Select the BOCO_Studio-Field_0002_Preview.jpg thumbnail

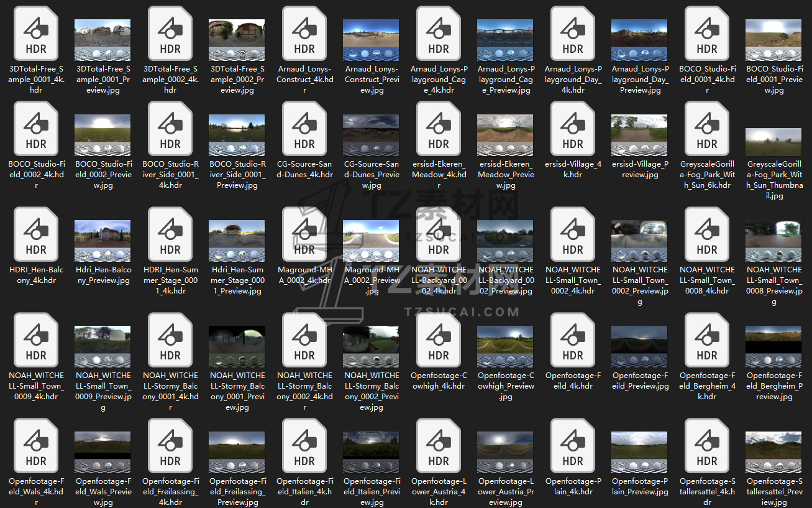pos(103,136)
